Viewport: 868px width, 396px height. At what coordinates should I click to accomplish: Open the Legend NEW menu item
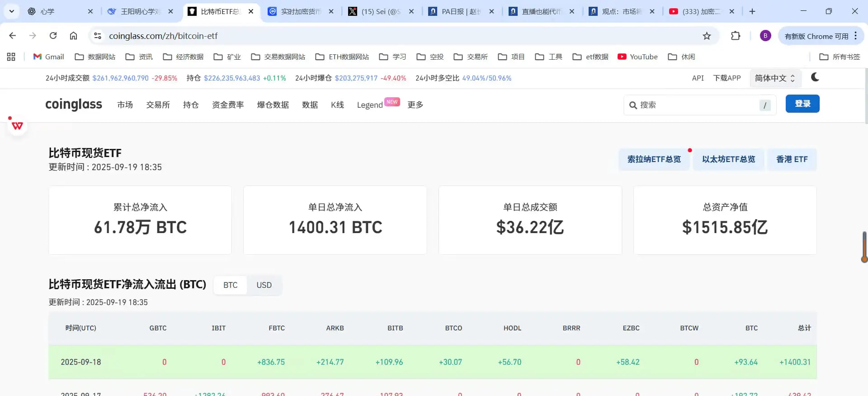point(378,104)
